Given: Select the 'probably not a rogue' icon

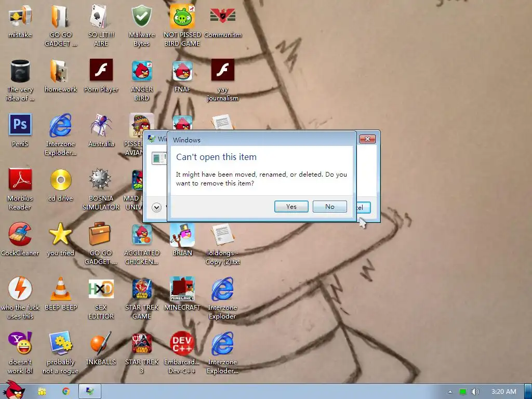Looking at the screenshot, I should click(61, 353).
